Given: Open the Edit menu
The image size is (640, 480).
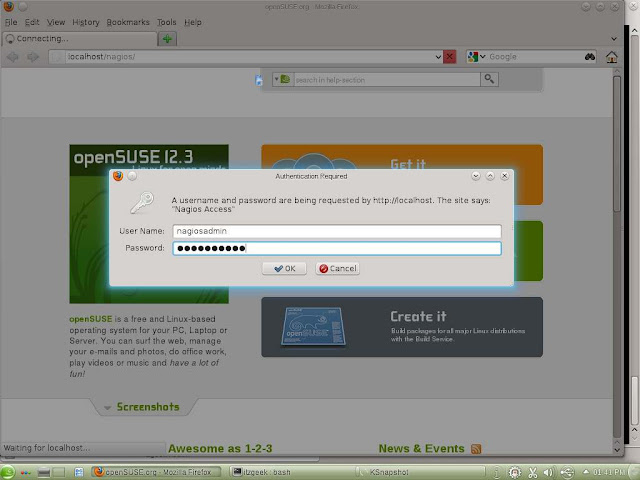Looking at the screenshot, I should coord(32,22).
